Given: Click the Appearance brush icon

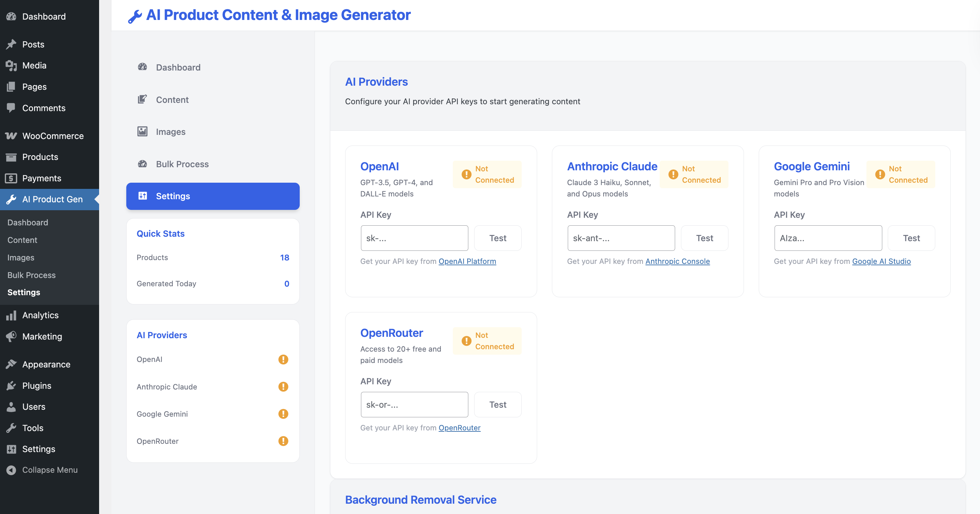Looking at the screenshot, I should pyautogui.click(x=11, y=364).
